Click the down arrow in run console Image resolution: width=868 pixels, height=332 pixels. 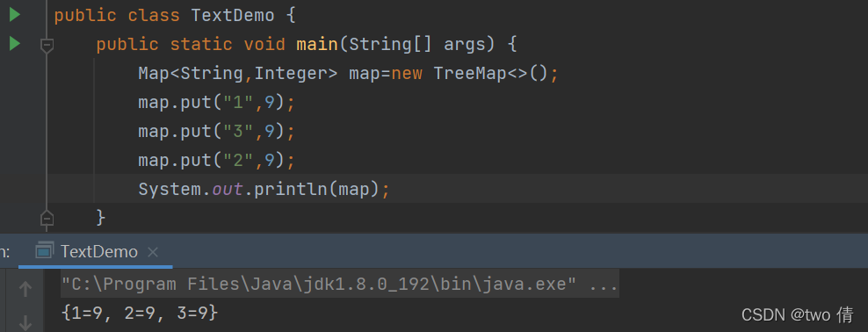click(x=25, y=322)
